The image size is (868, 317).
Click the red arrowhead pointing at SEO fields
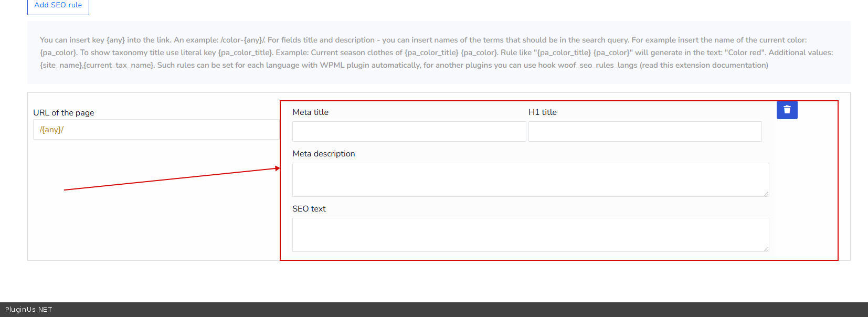278,168
